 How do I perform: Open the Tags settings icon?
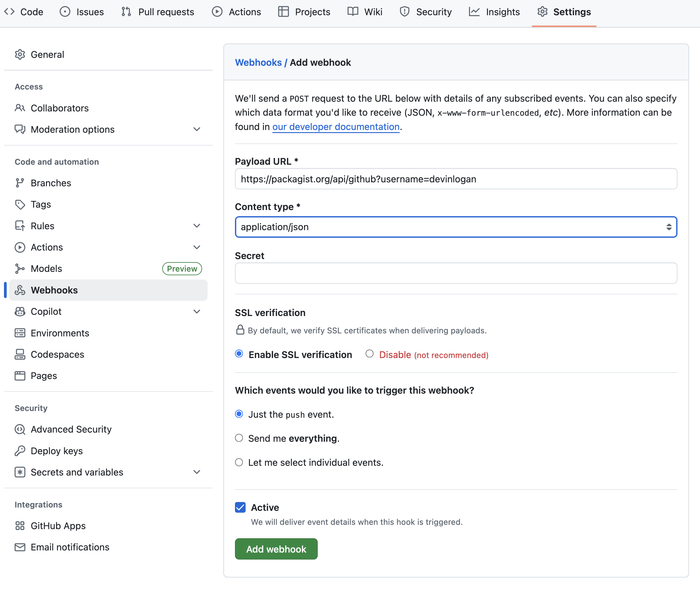[x=20, y=204]
